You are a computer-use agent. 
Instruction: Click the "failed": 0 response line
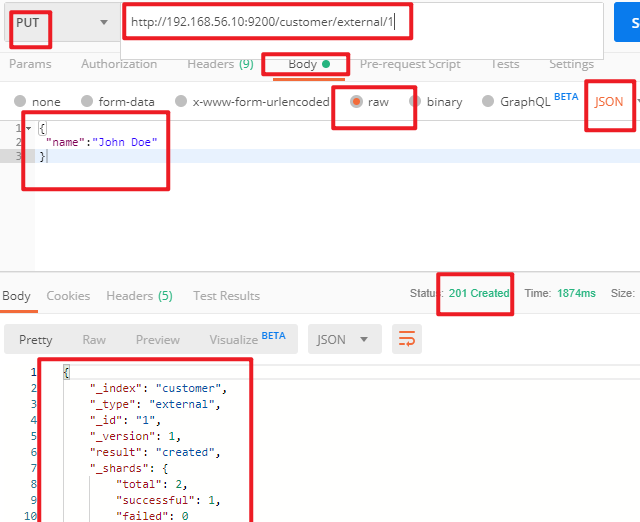tap(152, 516)
